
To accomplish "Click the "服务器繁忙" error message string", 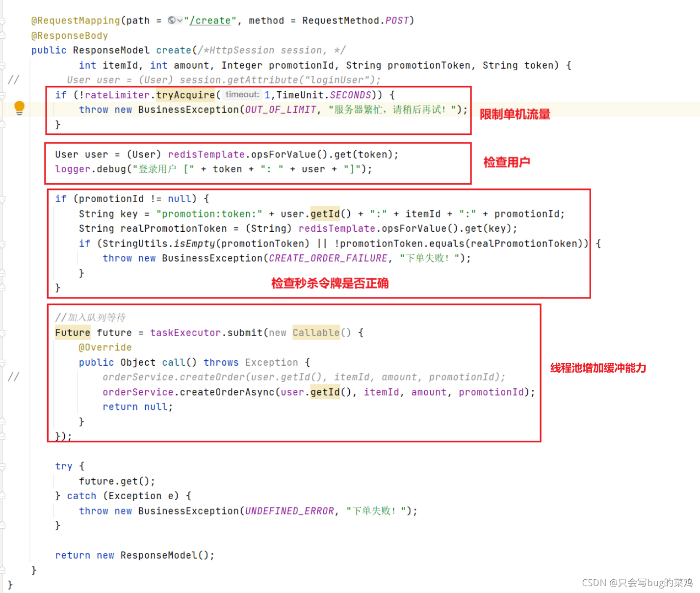I will tap(392, 110).
